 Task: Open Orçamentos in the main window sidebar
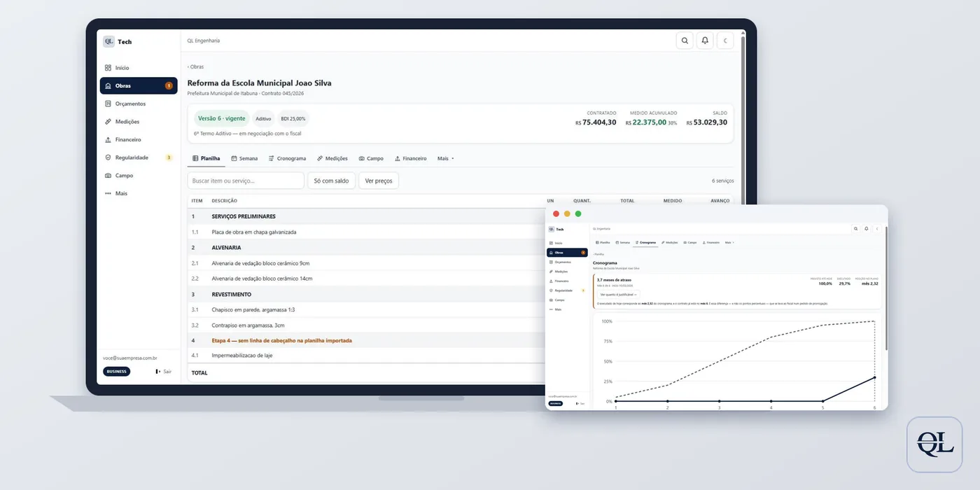[x=138, y=104]
